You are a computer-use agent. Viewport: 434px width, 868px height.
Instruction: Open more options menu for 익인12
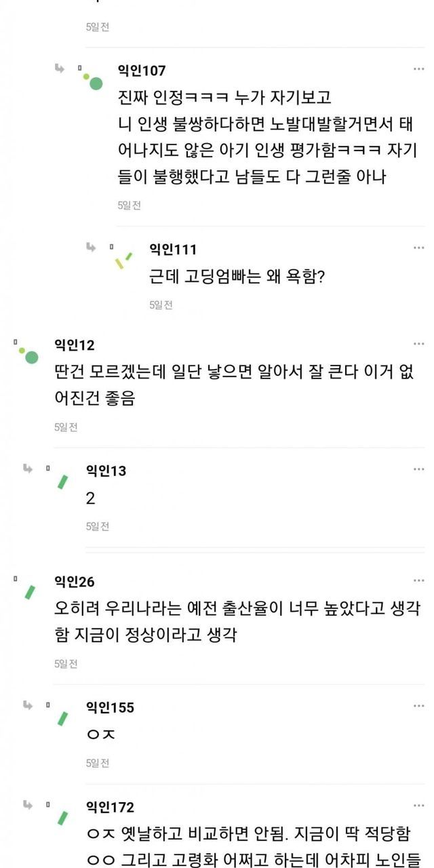pos(419,344)
